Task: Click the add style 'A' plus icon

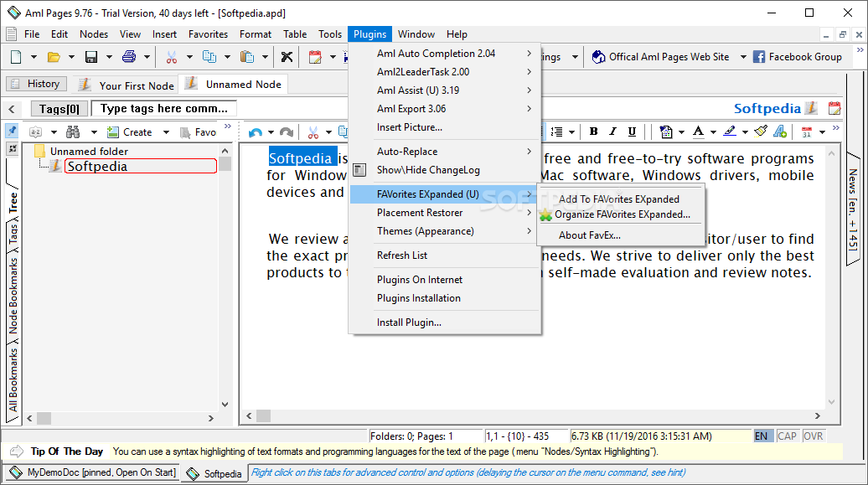Action: 781,132
